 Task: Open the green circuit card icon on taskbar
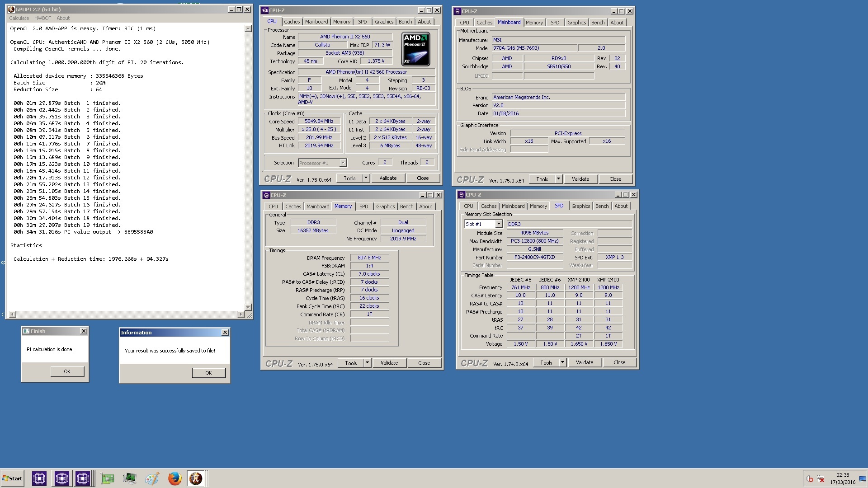tap(108, 479)
